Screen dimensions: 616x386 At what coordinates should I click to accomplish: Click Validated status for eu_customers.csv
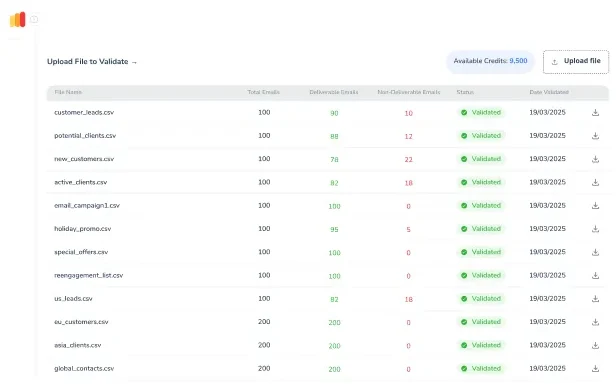pos(481,322)
